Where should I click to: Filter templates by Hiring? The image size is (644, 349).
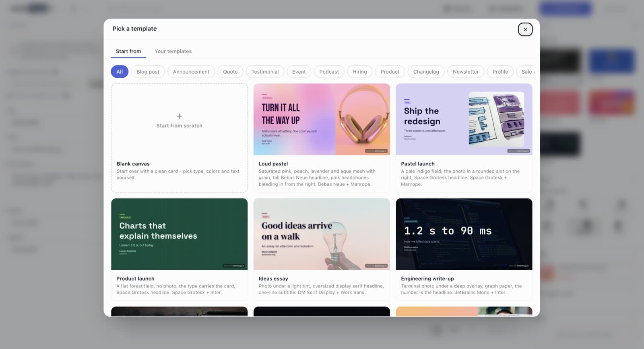pos(360,72)
